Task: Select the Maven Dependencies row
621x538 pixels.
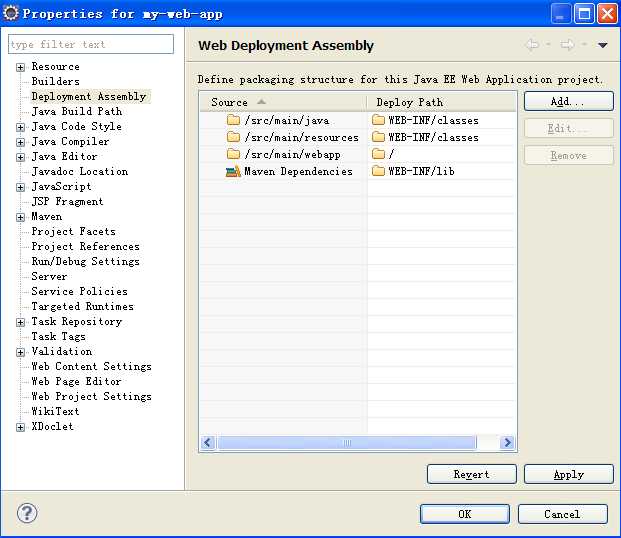Action: click(x=283, y=171)
